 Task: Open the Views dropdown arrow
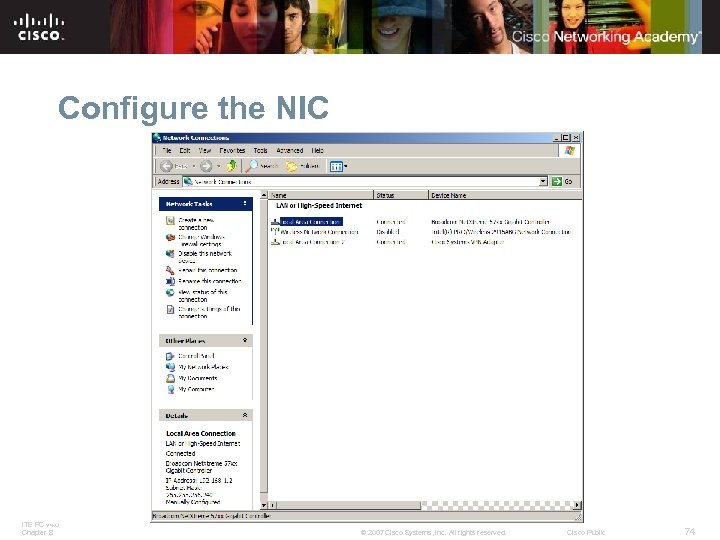point(345,166)
